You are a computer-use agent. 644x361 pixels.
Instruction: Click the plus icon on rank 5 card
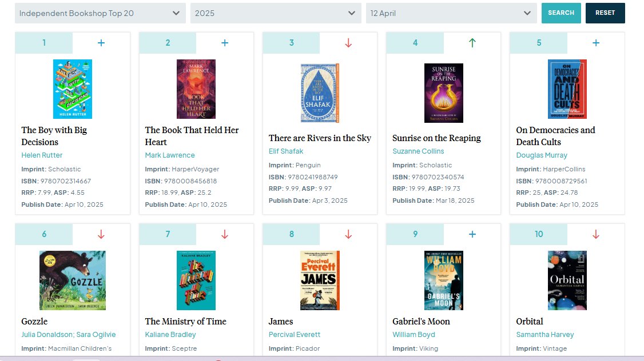tap(596, 43)
